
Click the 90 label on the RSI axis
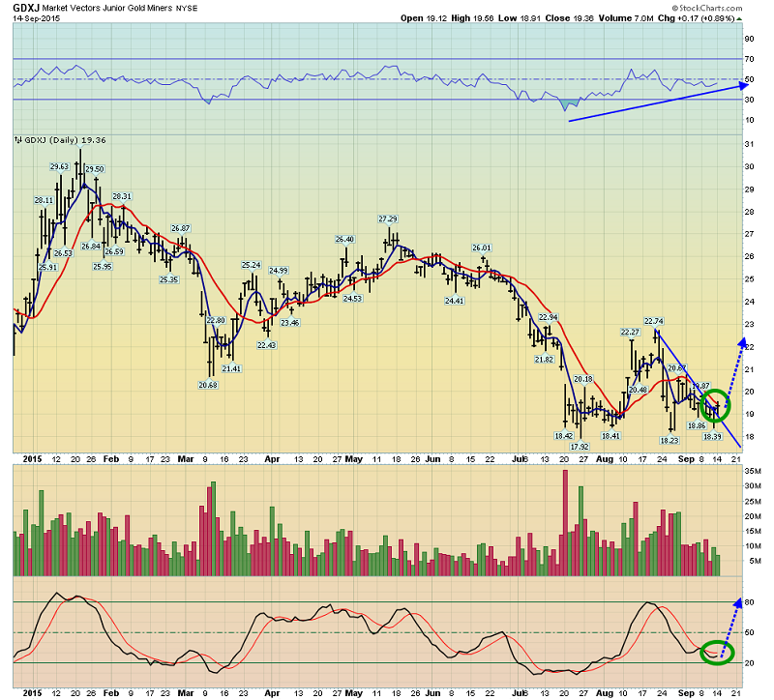click(749, 39)
